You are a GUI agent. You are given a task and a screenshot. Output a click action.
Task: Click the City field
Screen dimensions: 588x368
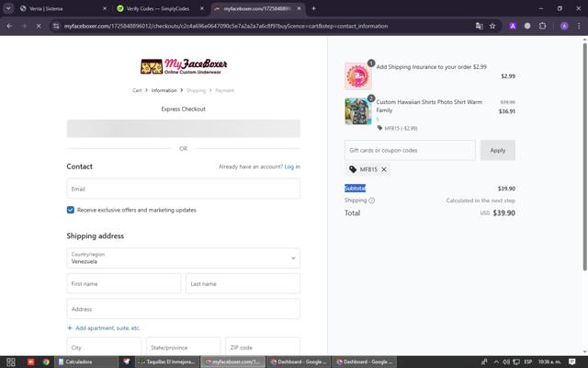click(104, 347)
